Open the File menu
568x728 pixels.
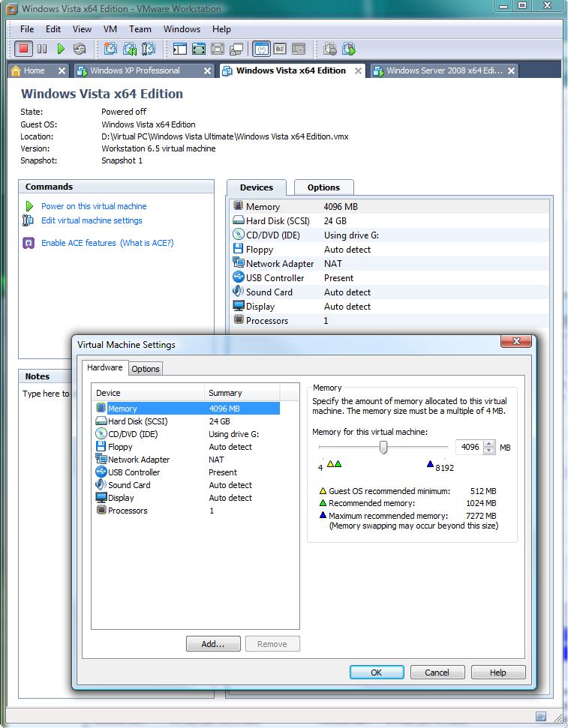pos(27,28)
